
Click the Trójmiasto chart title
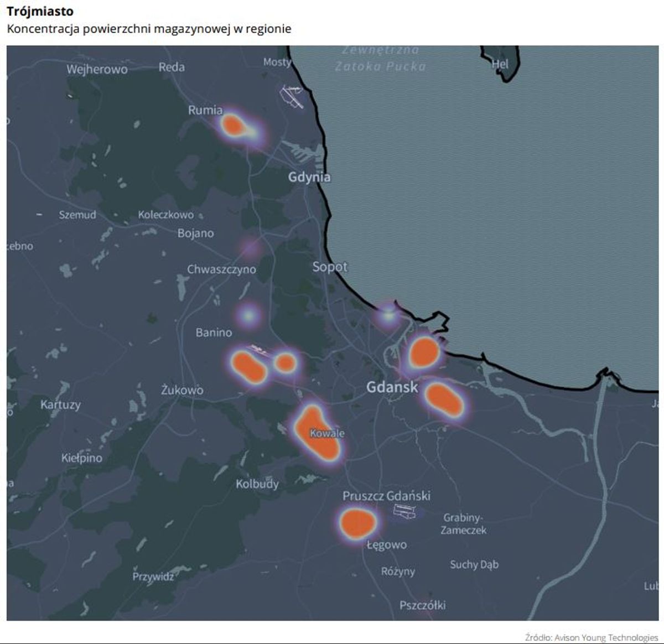tap(40, 11)
